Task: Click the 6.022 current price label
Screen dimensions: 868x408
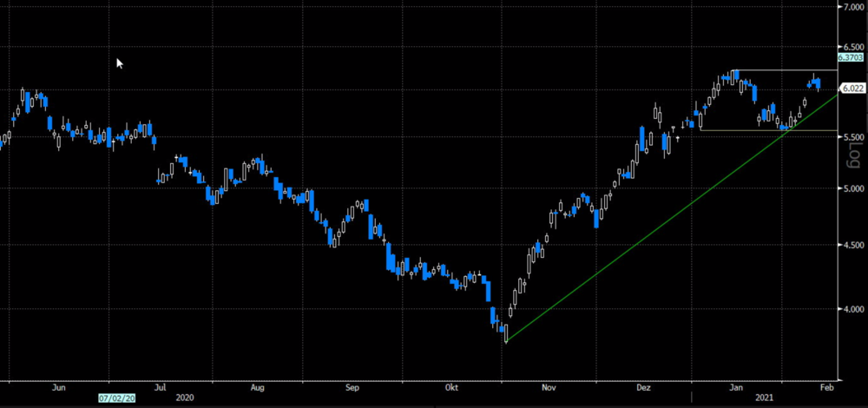Action: coord(852,88)
